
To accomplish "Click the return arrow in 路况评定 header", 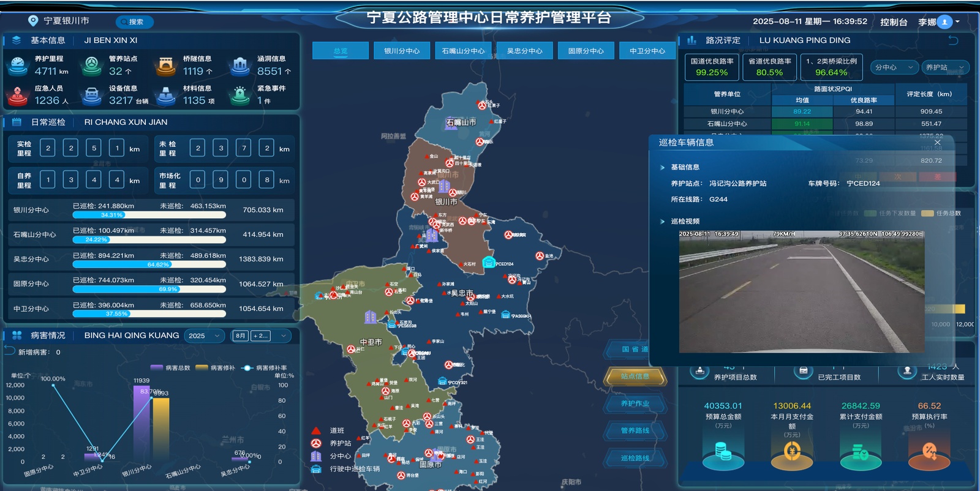I will pyautogui.click(x=953, y=40).
